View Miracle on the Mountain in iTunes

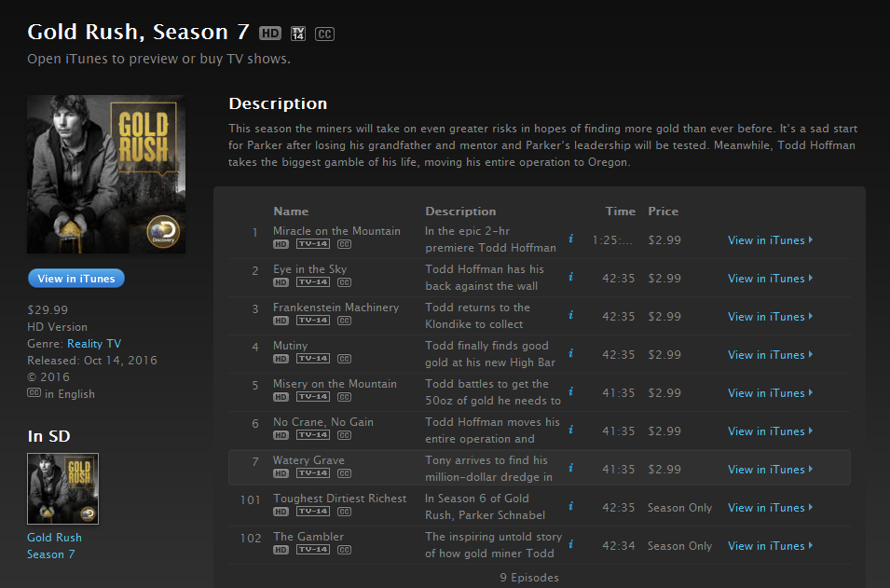770,240
